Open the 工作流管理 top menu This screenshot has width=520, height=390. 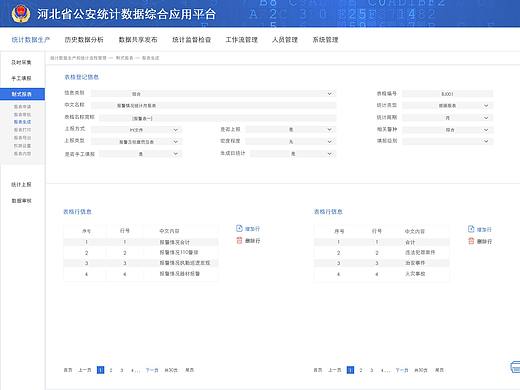point(242,40)
